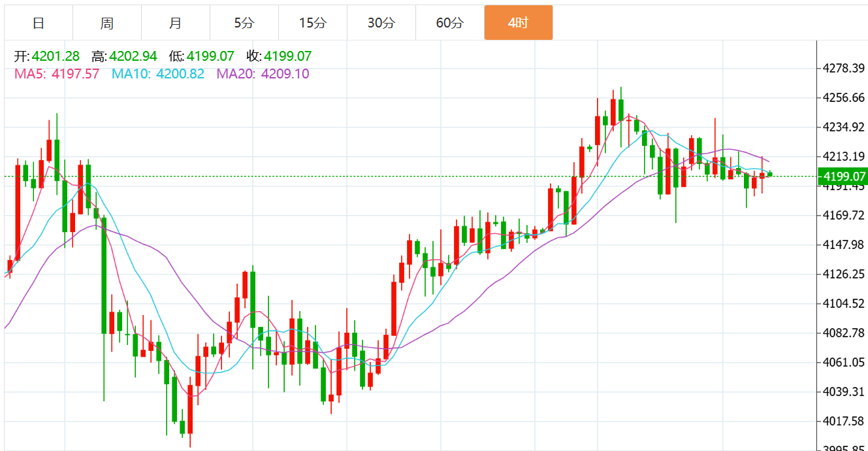The image size is (868, 451).
Task: Click the 4104.52 price axis label
Action: [x=844, y=304]
